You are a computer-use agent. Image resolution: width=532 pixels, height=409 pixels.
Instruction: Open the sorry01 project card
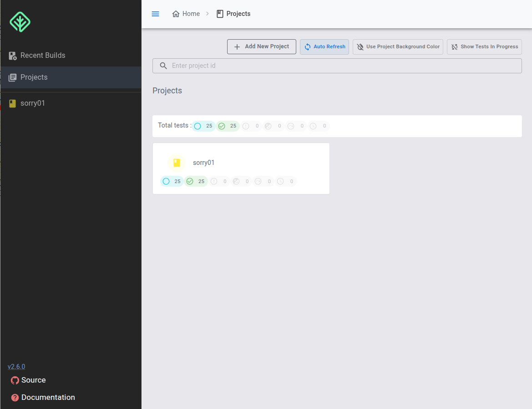point(241,169)
